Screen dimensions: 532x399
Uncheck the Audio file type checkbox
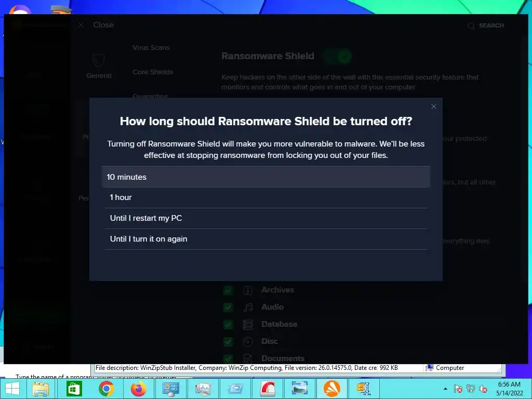point(229,308)
